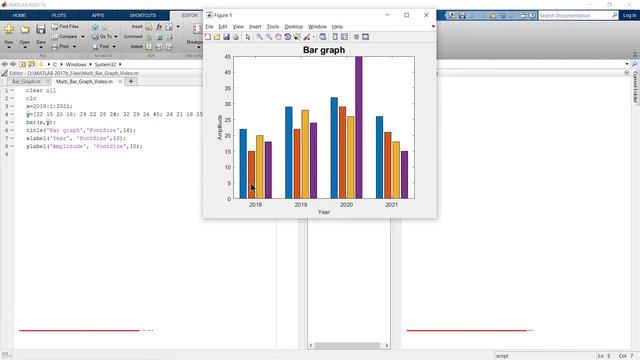Click the Open folder icon in ribbon

pos(24,29)
